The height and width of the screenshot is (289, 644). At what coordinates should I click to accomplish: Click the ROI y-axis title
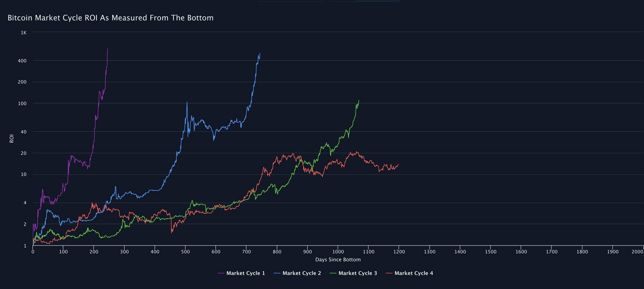(x=12, y=139)
